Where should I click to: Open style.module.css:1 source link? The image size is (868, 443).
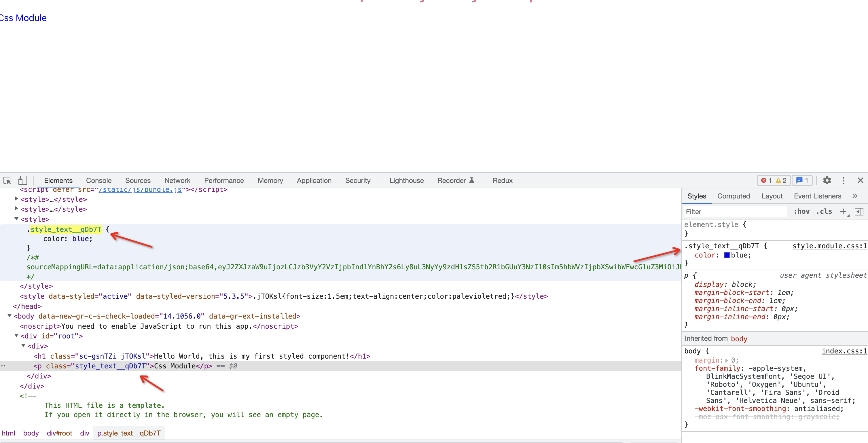point(830,246)
